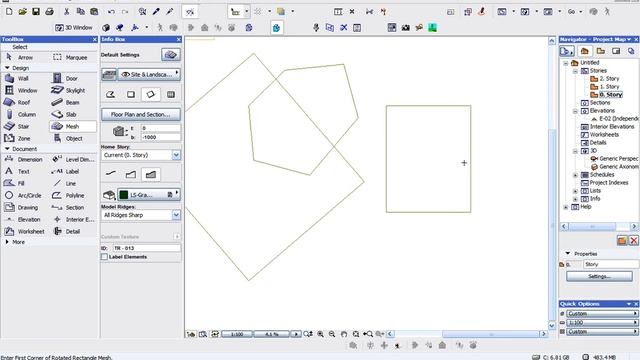Select the Zone tool
Viewport: 640px width, 360px height.
18,138
